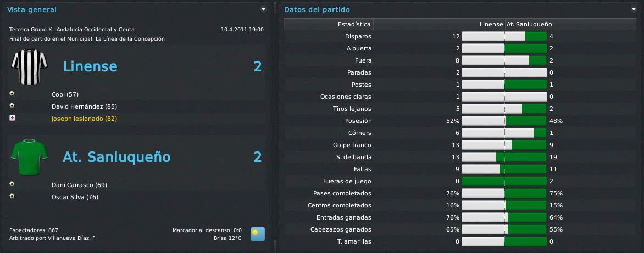Click the panel divider handle between sections
Image resolution: width=644 pixels, height=253 pixels.
(275, 126)
